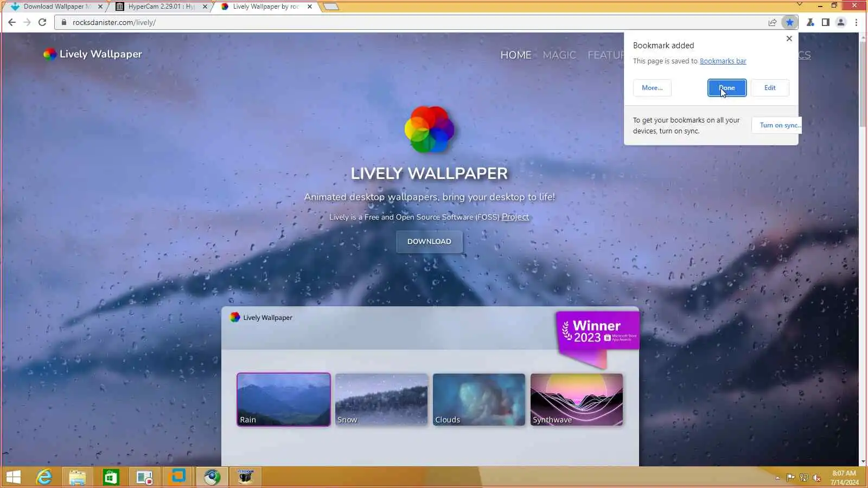
Task: Click the taskbar clock showing 8:07 AM
Action: (x=845, y=478)
